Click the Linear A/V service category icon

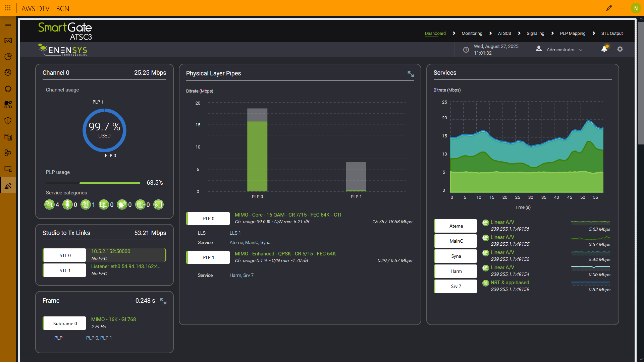49,204
